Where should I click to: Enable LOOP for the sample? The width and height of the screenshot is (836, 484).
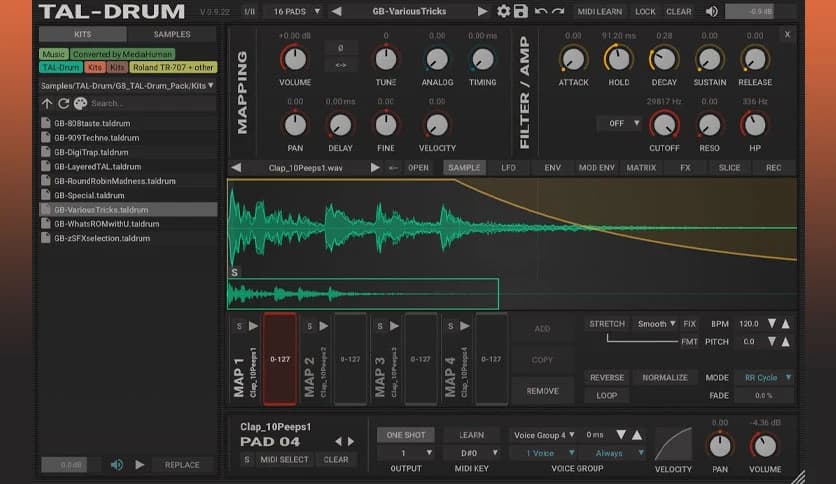coord(607,396)
